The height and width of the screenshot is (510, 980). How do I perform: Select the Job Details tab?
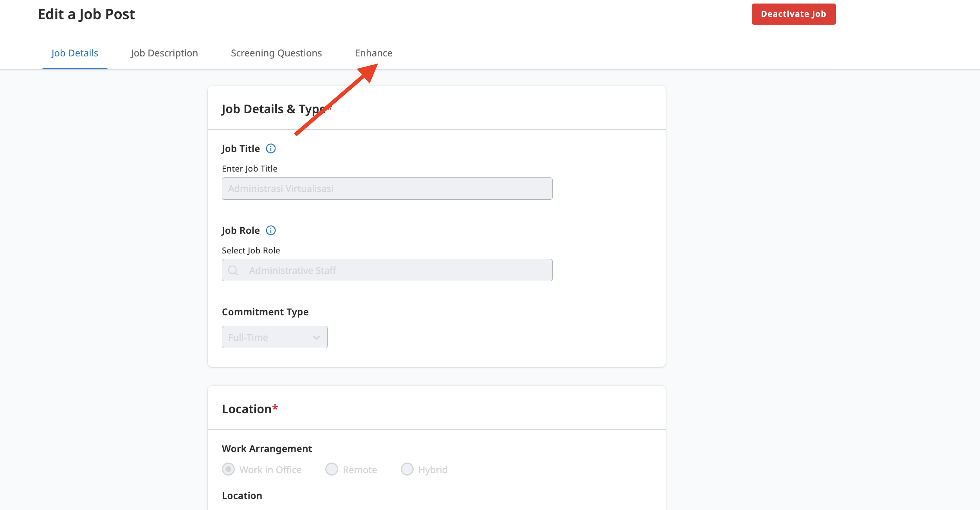pyautogui.click(x=74, y=53)
